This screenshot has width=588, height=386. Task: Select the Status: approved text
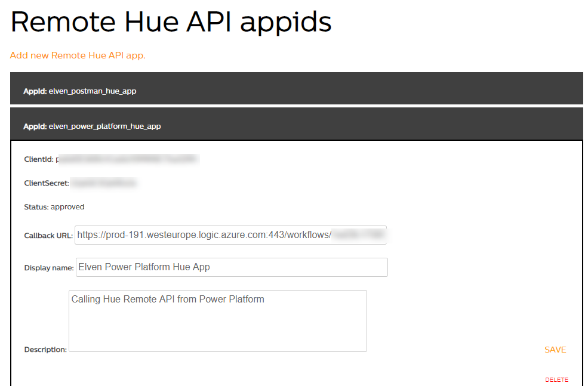(54, 207)
